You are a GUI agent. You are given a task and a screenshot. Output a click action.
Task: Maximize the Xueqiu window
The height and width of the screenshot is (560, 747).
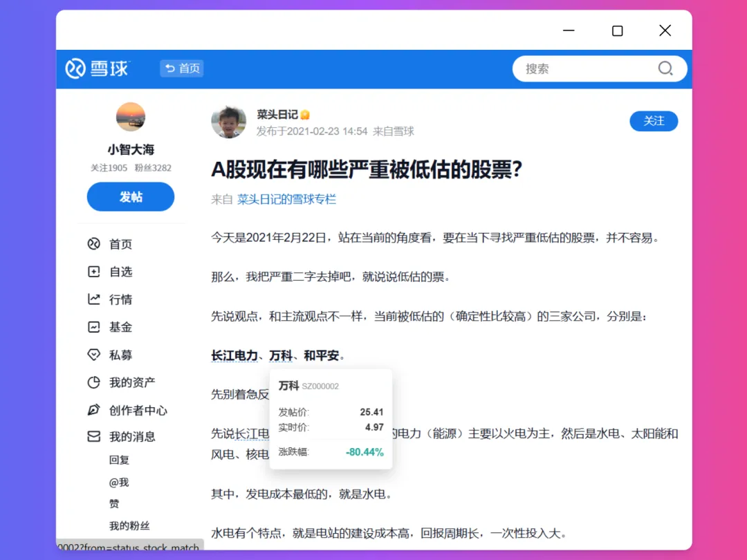(618, 30)
